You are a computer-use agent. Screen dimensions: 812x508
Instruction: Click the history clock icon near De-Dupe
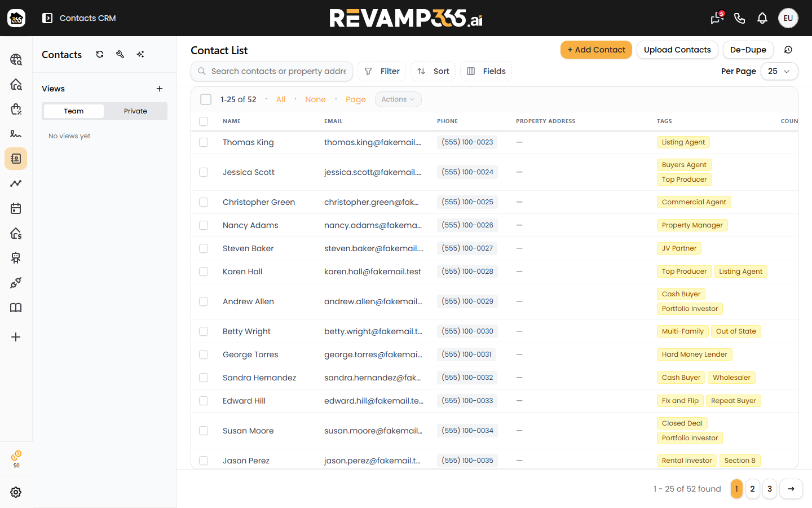pyautogui.click(x=788, y=50)
